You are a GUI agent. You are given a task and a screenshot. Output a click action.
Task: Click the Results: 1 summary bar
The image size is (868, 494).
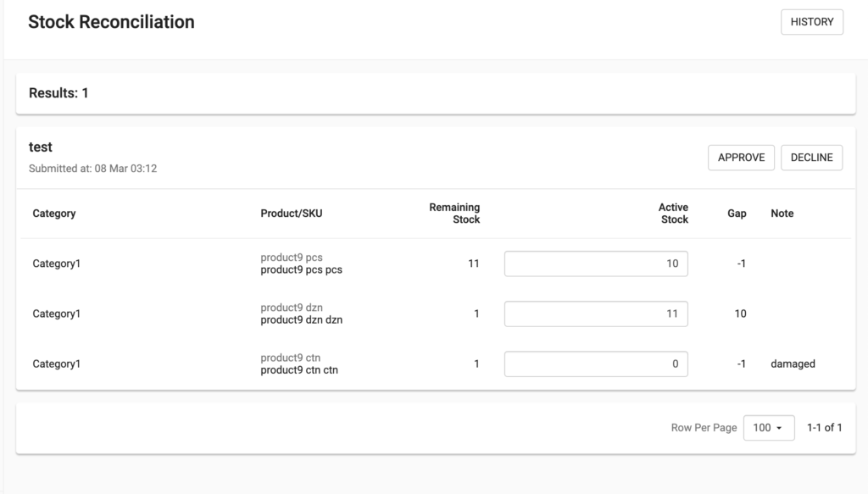tap(436, 93)
